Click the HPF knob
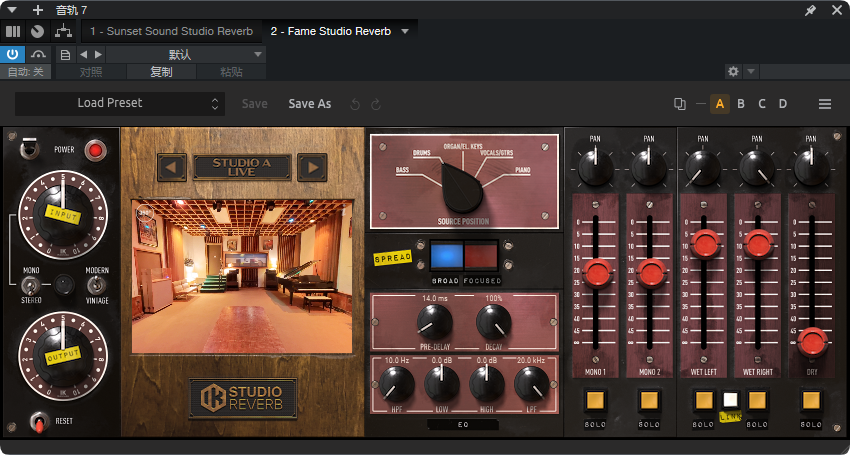This screenshot has height=455, width=850. point(397,384)
